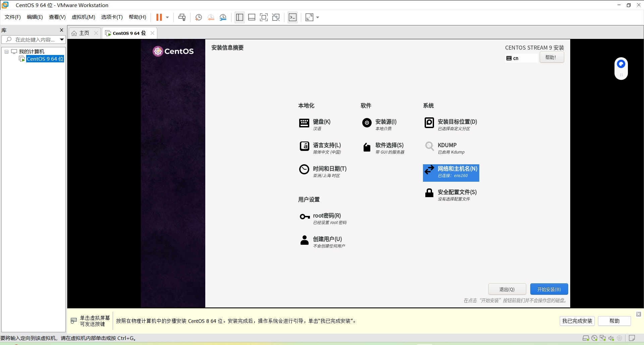644x345 pixels.
Task: Open the 编辑(E) menu
Action: (35, 17)
